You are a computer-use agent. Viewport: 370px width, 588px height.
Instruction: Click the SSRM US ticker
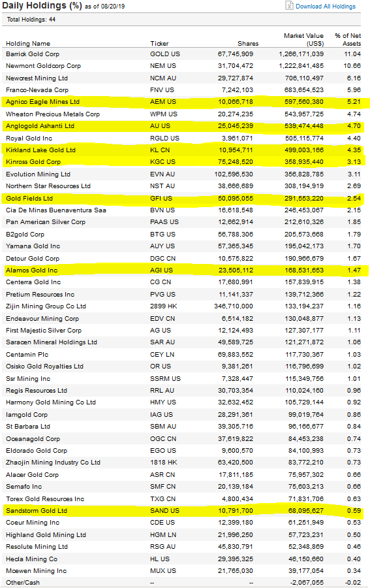tap(165, 379)
